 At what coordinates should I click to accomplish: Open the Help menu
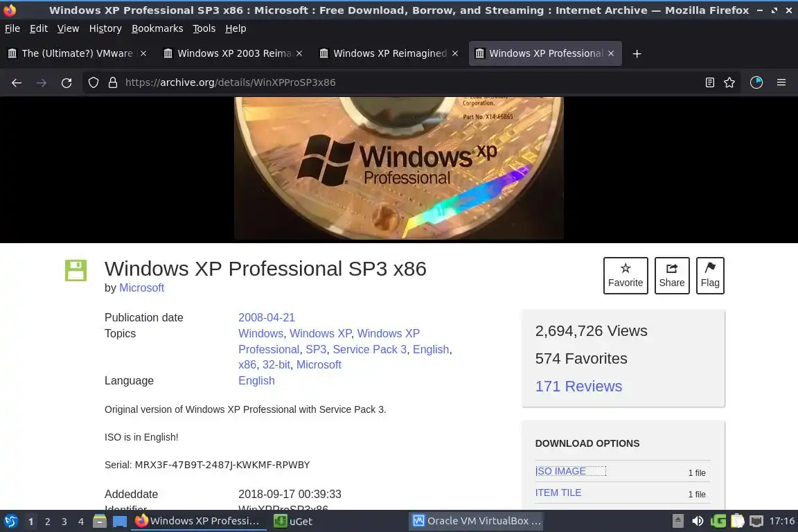pyautogui.click(x=236, y=28)
